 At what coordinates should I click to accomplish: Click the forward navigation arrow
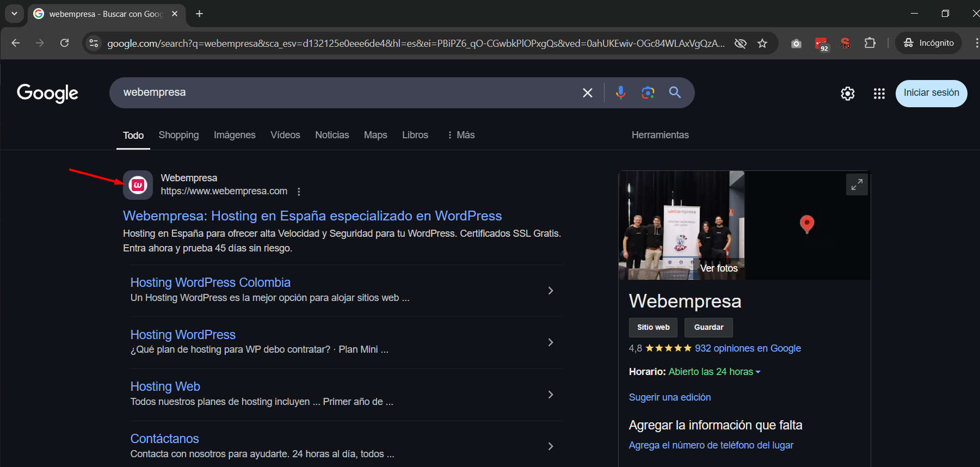pos(40,43)
